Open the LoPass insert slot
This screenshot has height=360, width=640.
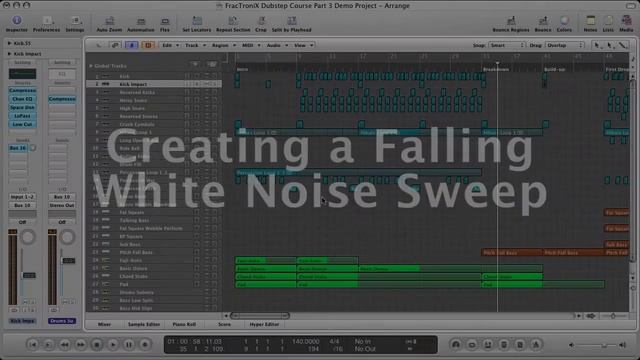[x=22, y=116]
